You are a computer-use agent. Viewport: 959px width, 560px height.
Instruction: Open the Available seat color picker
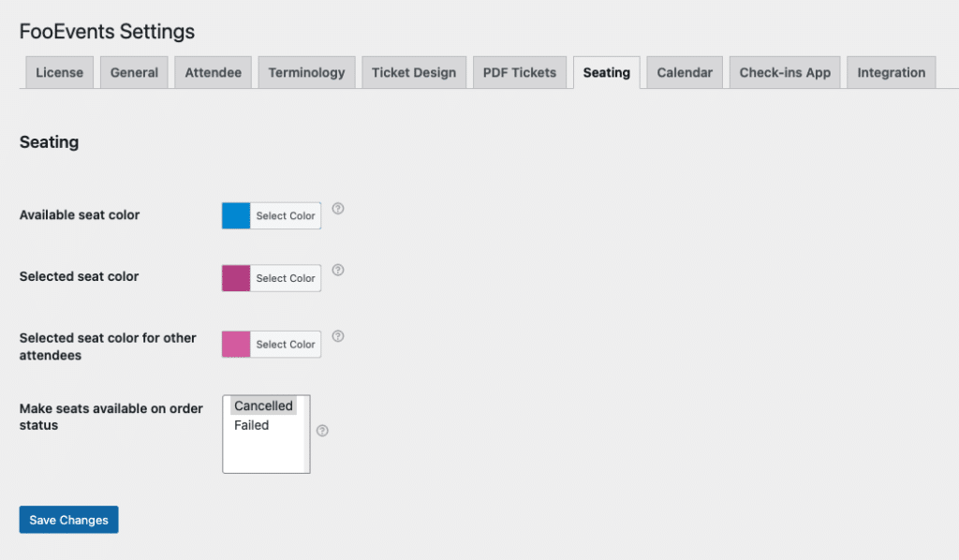(284, 214)
